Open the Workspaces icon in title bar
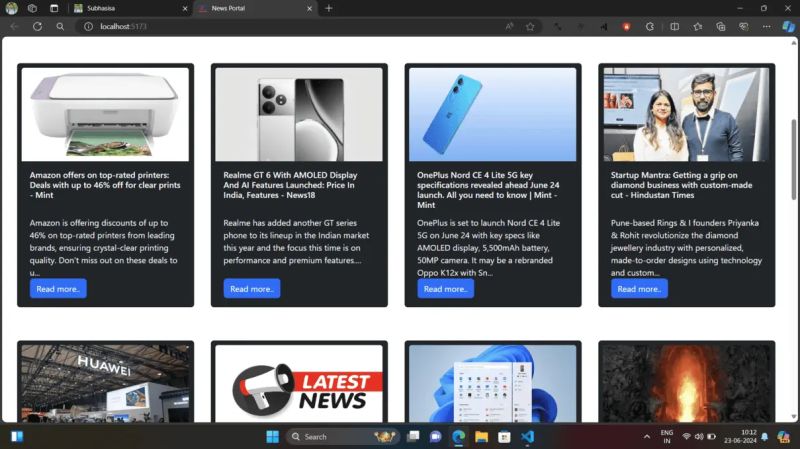This screenshot has height=449, width=800. point(32,8)
